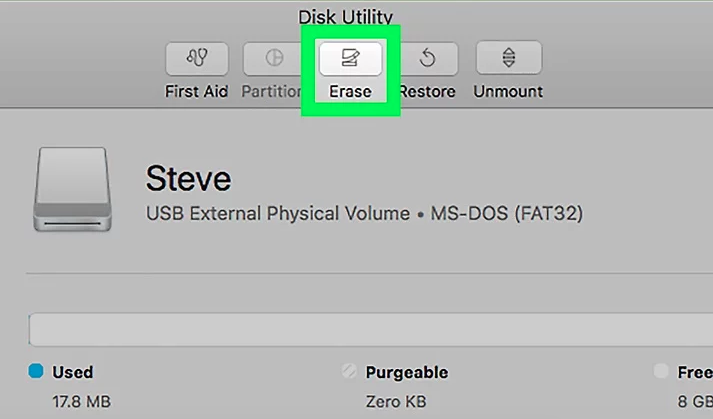
Task: Click the Unmount text label
Action: tap(508, 91)
